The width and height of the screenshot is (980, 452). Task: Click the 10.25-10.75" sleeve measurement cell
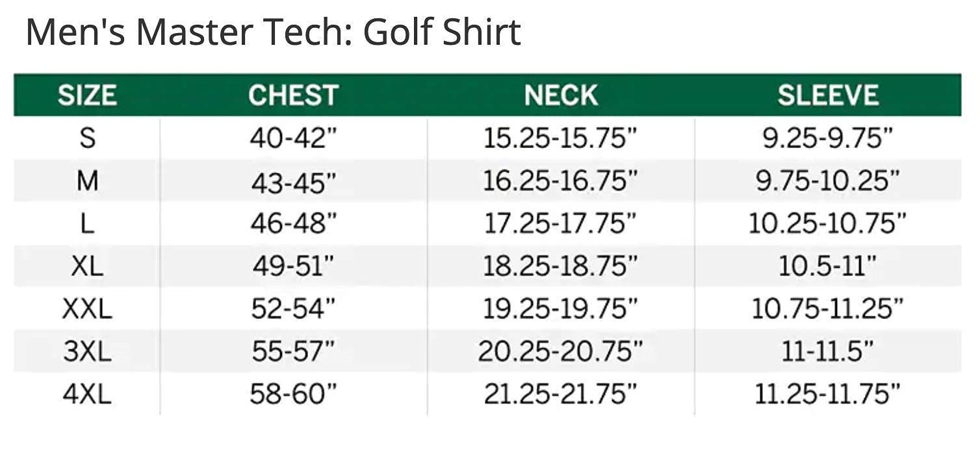point(828,223)
